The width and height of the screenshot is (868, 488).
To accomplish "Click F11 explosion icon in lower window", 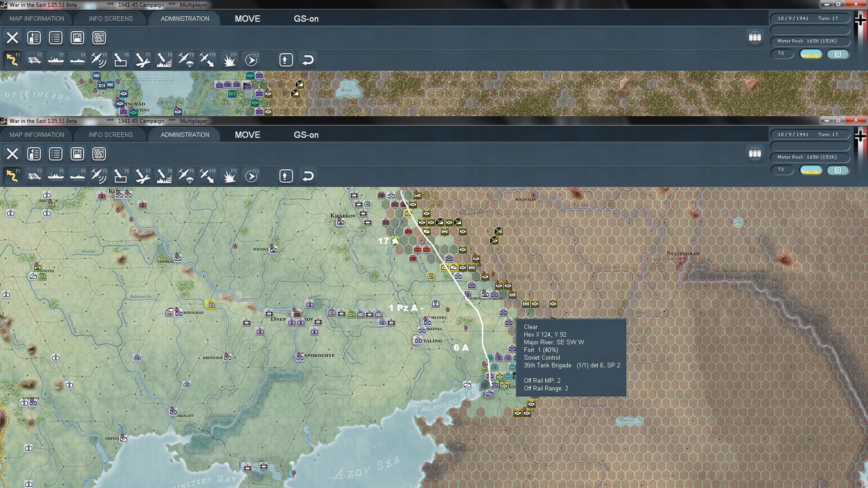I will [x=229, y=176].
